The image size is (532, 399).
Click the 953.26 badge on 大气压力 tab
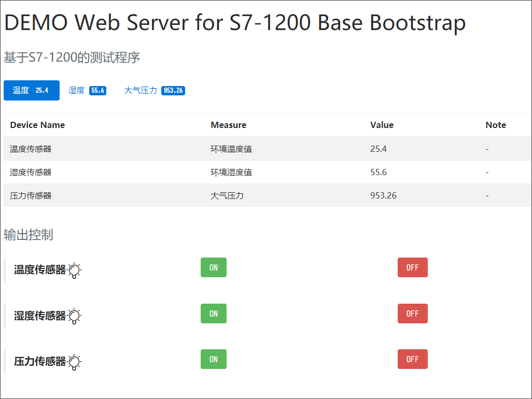click(173, 91)
